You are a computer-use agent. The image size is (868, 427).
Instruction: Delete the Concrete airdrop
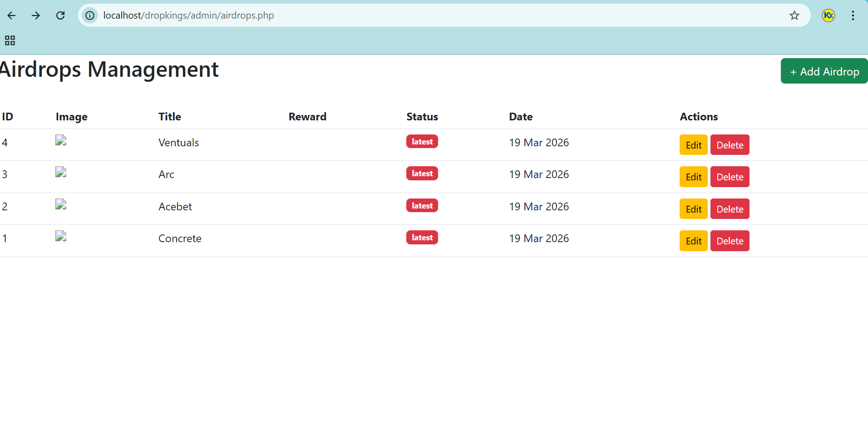pos(730,241)
